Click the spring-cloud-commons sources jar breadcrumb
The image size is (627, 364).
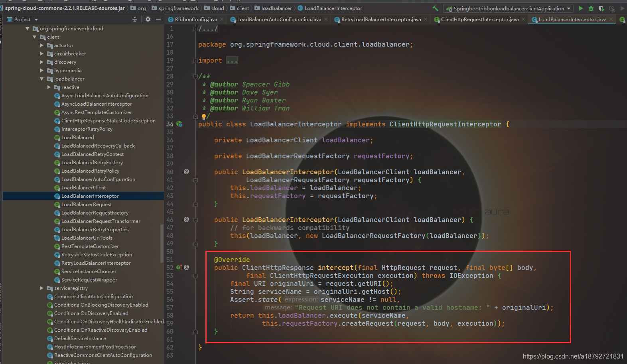click(65, 8)
